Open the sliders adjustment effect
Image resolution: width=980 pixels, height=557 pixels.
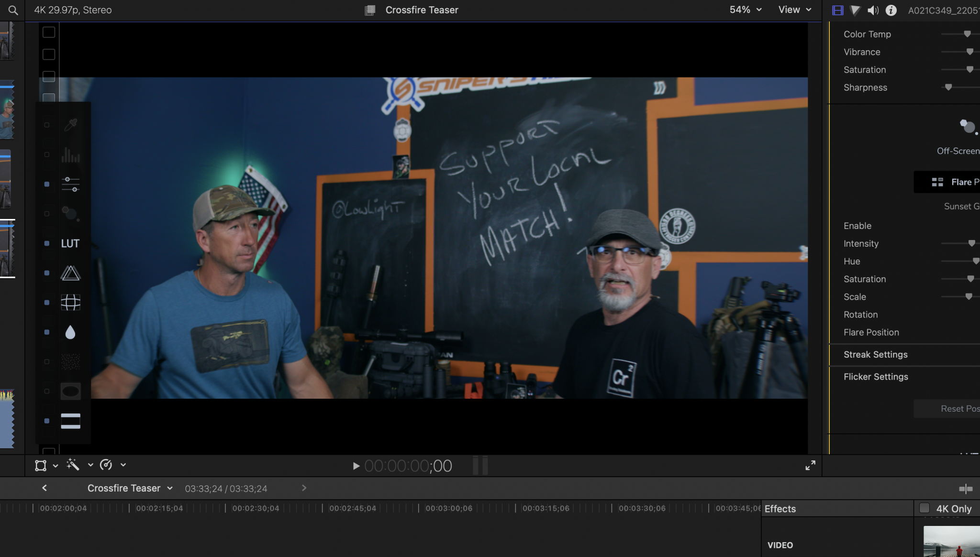coord(70,184)
